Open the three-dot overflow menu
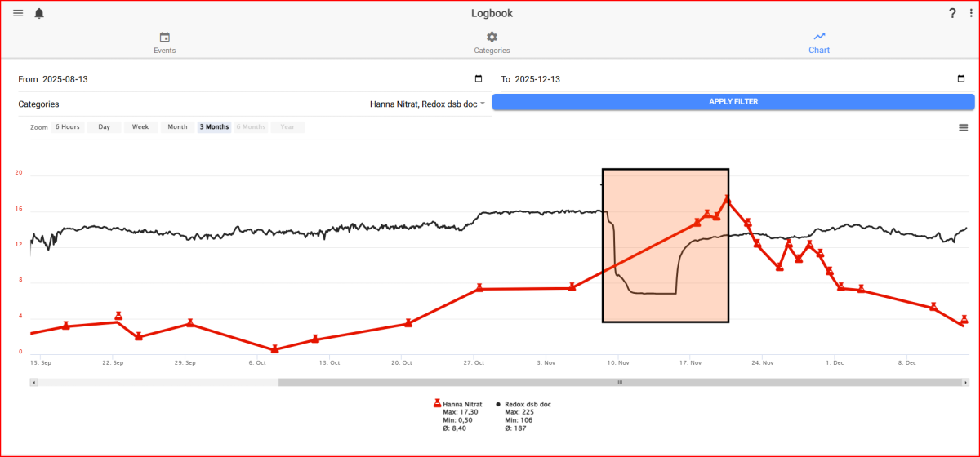This screenshot has height=457, width=980. click(969, 13)
